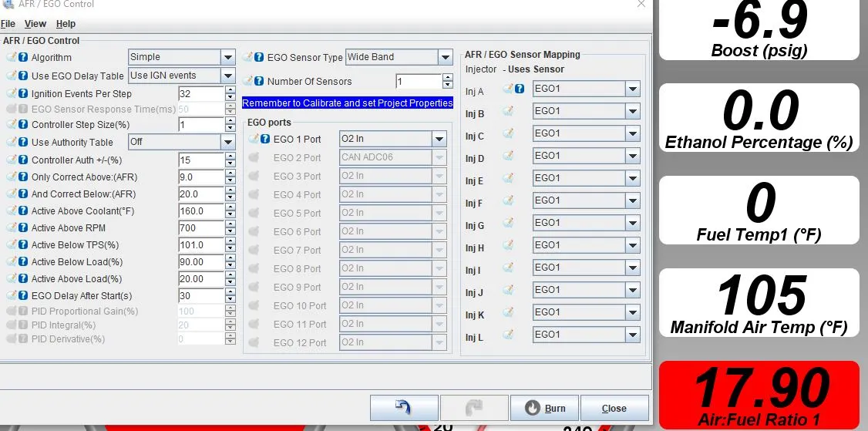Open the Inj J sensor dropdown
The image size is (868, 431).
633,290
